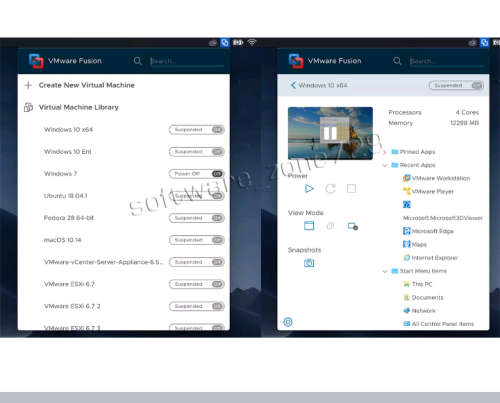
Task: Click the battery icon in the menu bar
Action: coord(238,42)
